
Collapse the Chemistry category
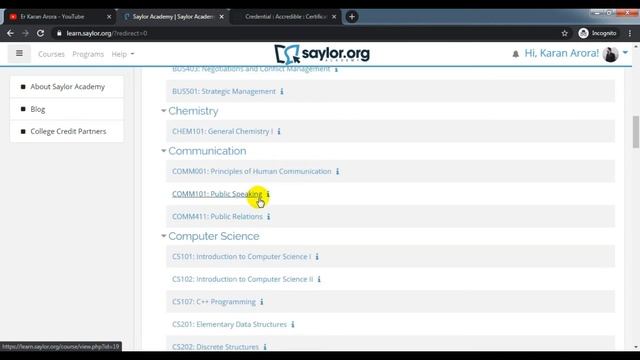coord(163,111)
